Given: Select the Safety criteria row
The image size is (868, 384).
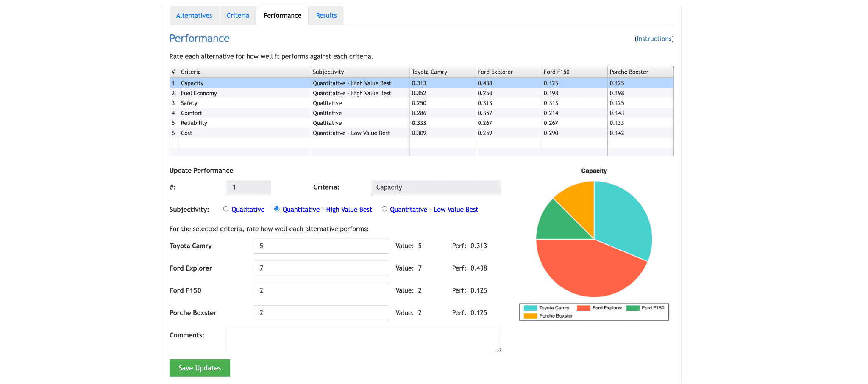Looking at the screenshot, I should point(422,103).
